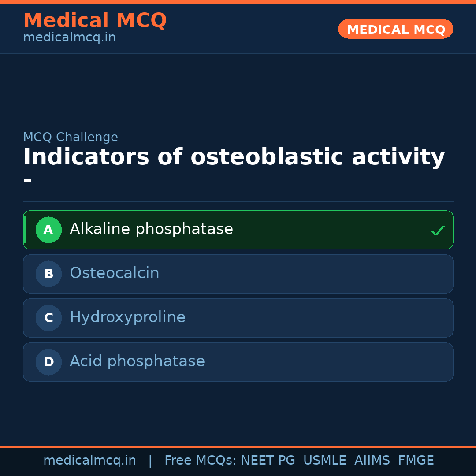The height and width of the screenshot is (476, 476).
Task: Switch to the USMLE section
Action: (x=325, y=460)
